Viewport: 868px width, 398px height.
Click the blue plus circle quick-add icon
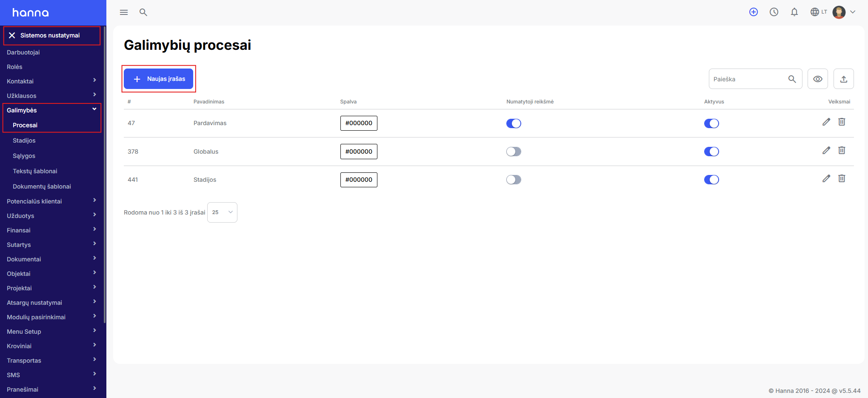coord(754,12)
